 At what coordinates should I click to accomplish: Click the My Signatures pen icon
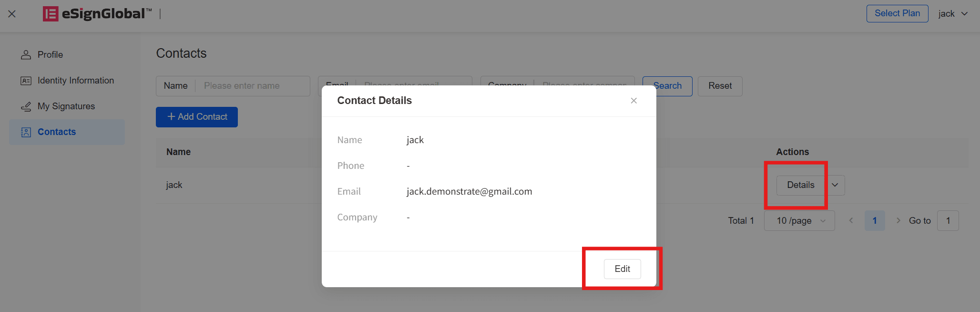click(x=26, y=106)
